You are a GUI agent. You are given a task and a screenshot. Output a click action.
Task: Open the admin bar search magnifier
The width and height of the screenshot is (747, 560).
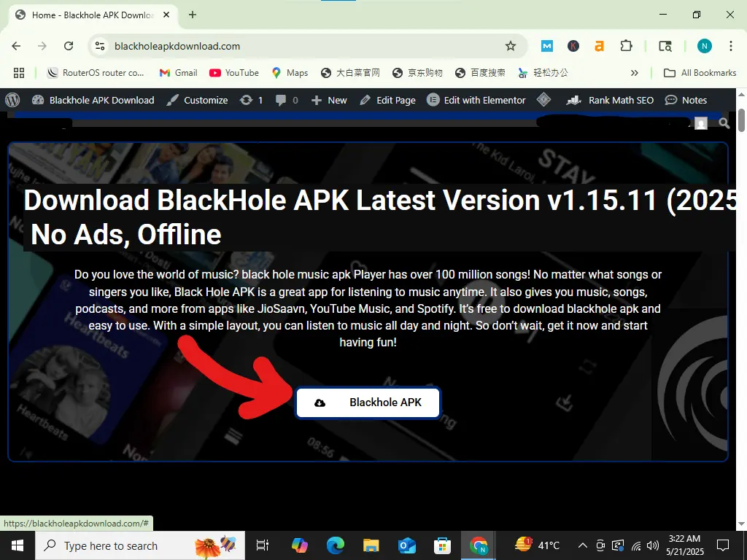pos(724,123)
